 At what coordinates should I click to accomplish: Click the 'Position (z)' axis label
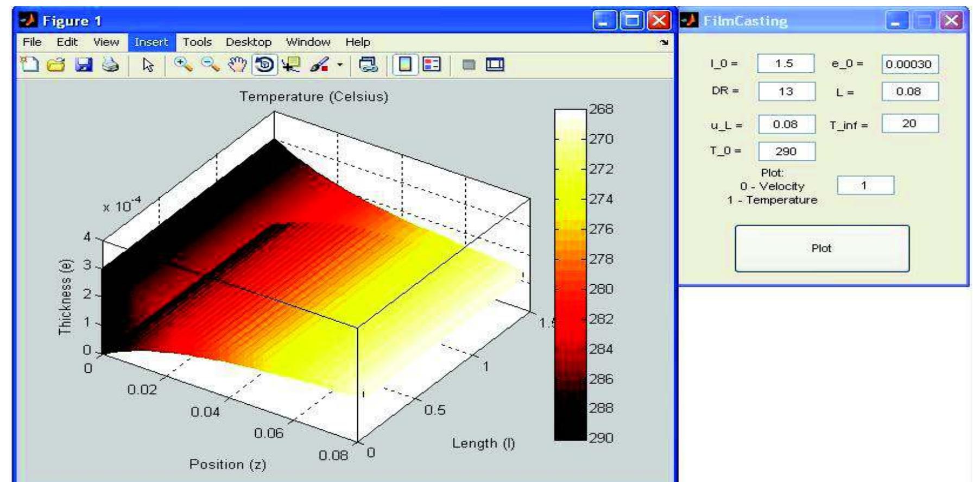227,464
